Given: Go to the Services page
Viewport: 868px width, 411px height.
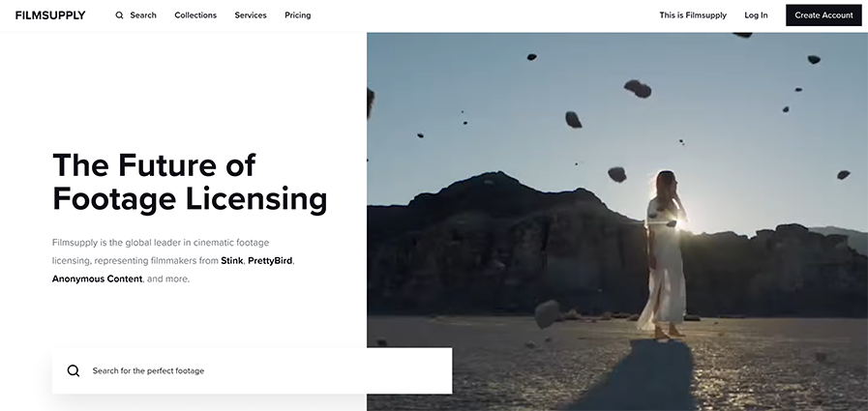Looking at the screenshot, I should [x=251, y=15].
